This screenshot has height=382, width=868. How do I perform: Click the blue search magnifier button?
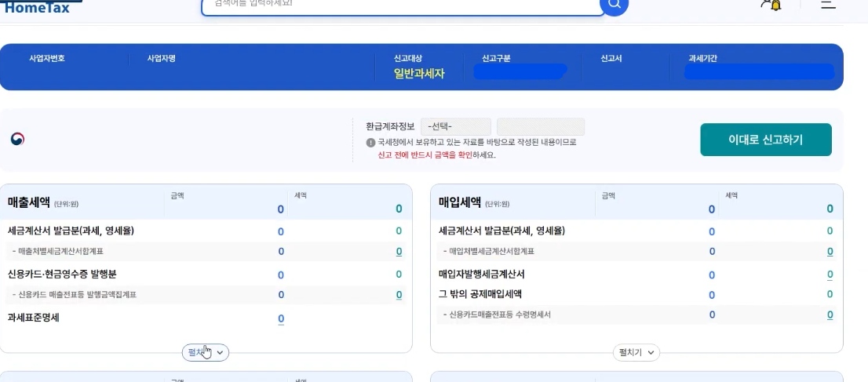tap(614, 5)
